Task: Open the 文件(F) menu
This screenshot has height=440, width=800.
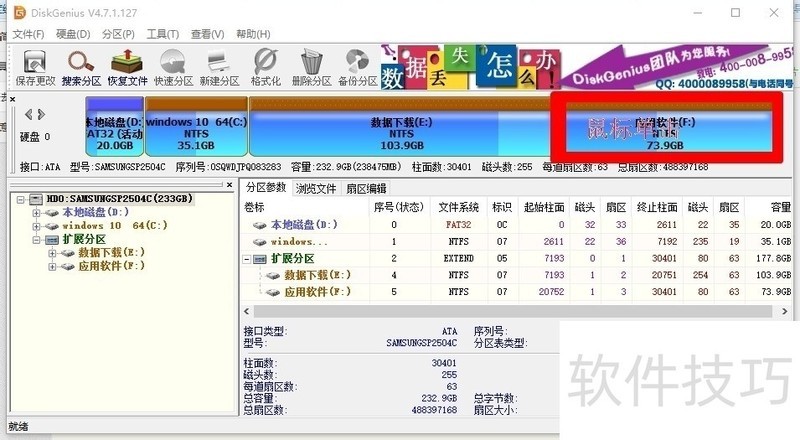Action: tap(28, 34)
